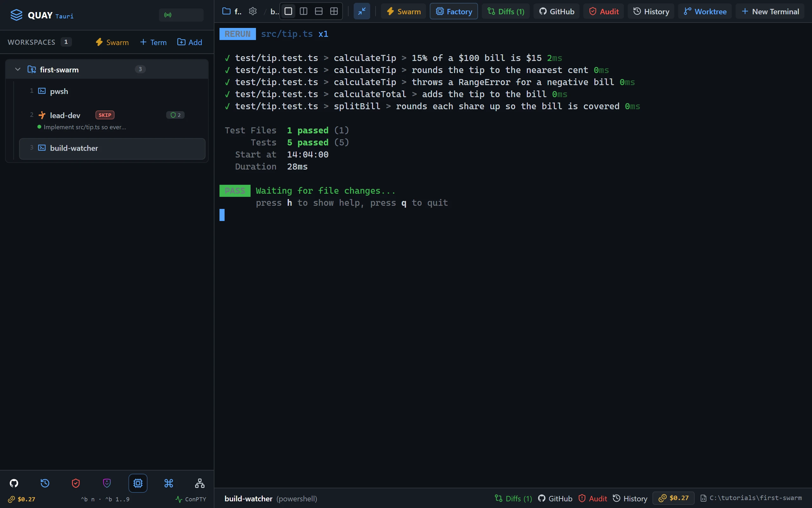Click the $0.27 cost in sidebar footer

[x=22, y=499]
